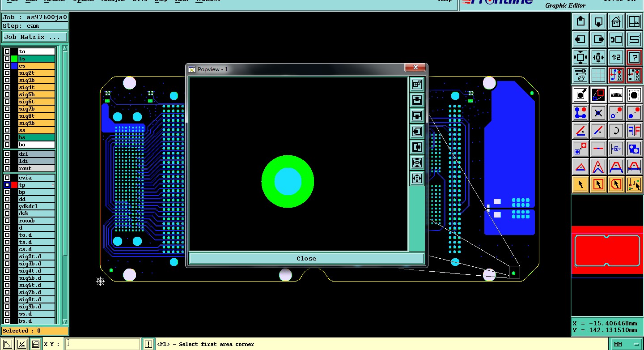
Task: Close the Popview - 1 window
Action: (x=415, y=68)
